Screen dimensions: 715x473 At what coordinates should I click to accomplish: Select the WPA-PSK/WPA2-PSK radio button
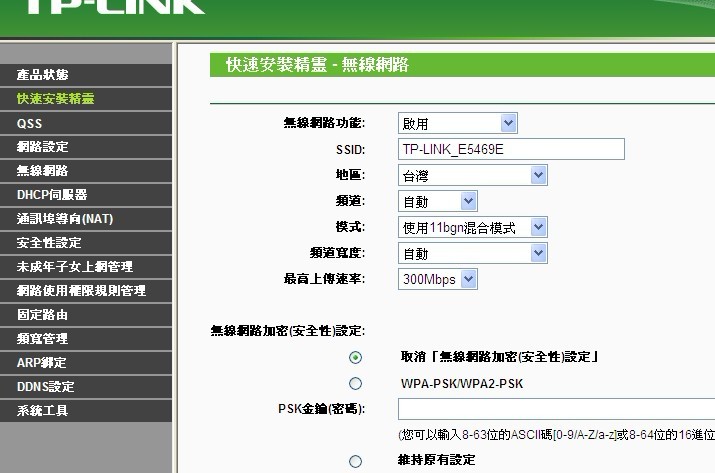point(355,384)
